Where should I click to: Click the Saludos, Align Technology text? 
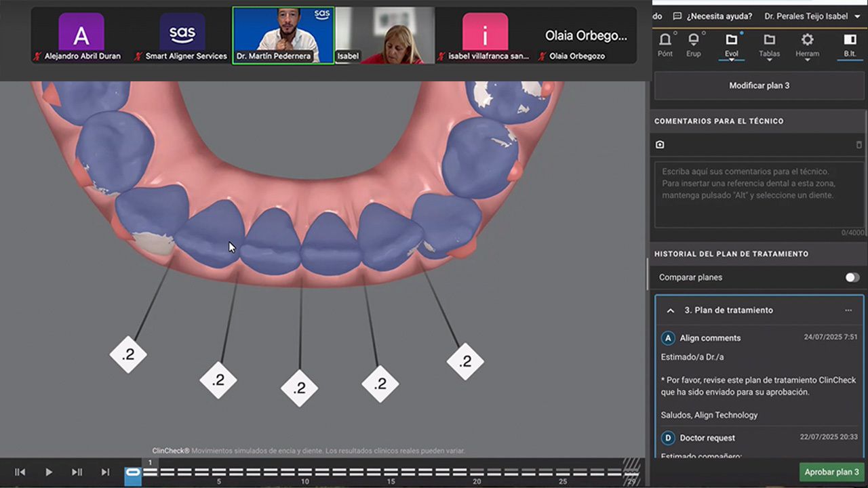coord(709,415)
